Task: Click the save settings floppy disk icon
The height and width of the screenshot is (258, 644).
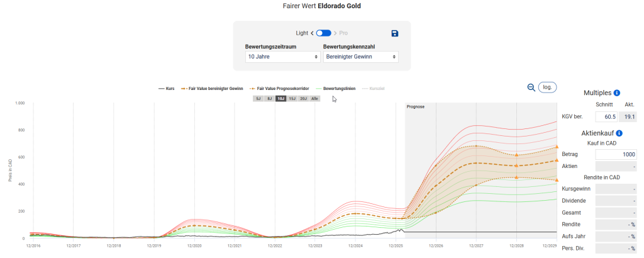Action: click(x=394, y=33)
